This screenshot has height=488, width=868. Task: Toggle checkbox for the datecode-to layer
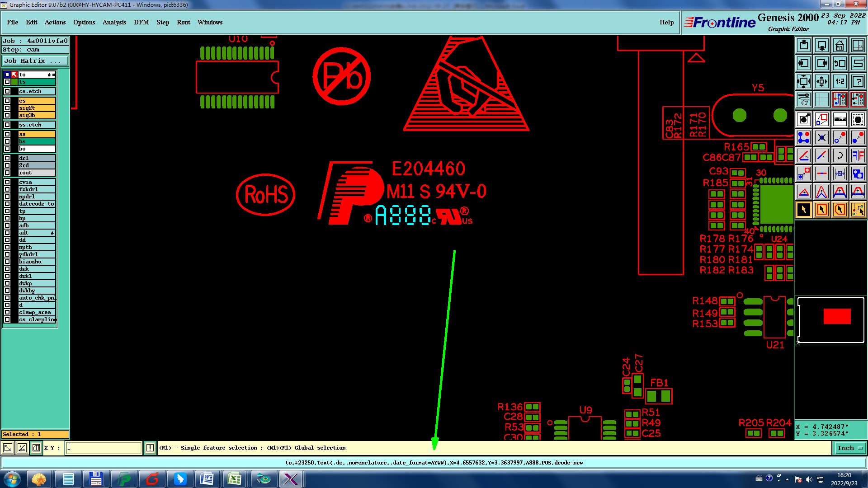click(x=7, y=204)
